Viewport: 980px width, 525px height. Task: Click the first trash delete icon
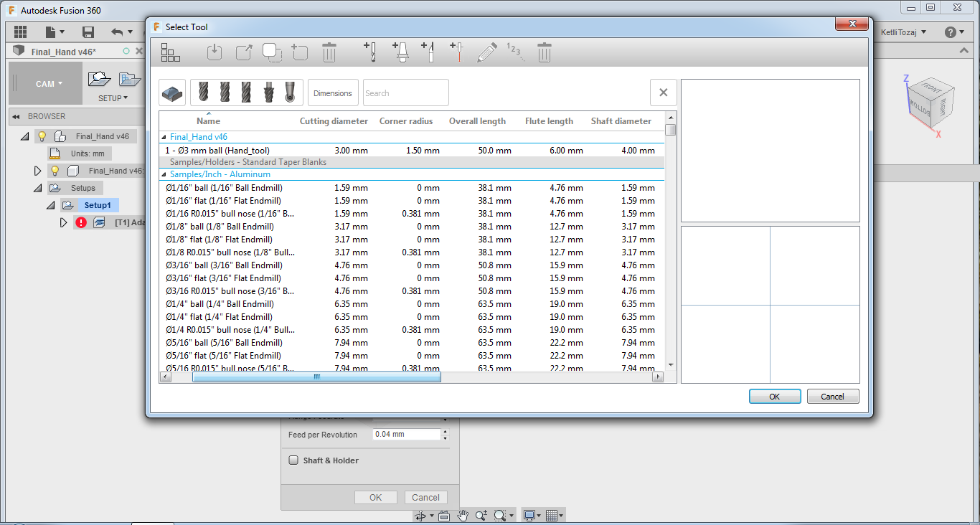[x=329, y=52]
